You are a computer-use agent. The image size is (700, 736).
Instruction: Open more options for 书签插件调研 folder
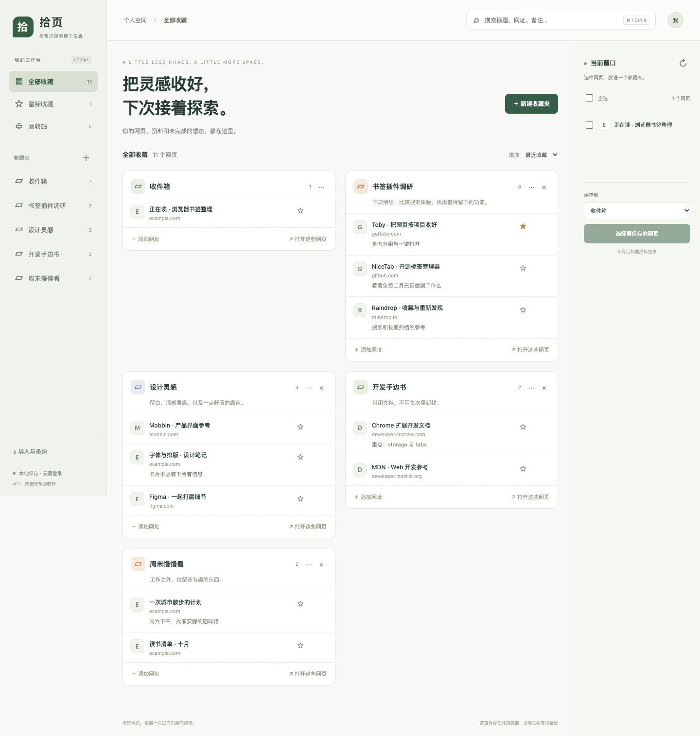[x=531, y=187]
